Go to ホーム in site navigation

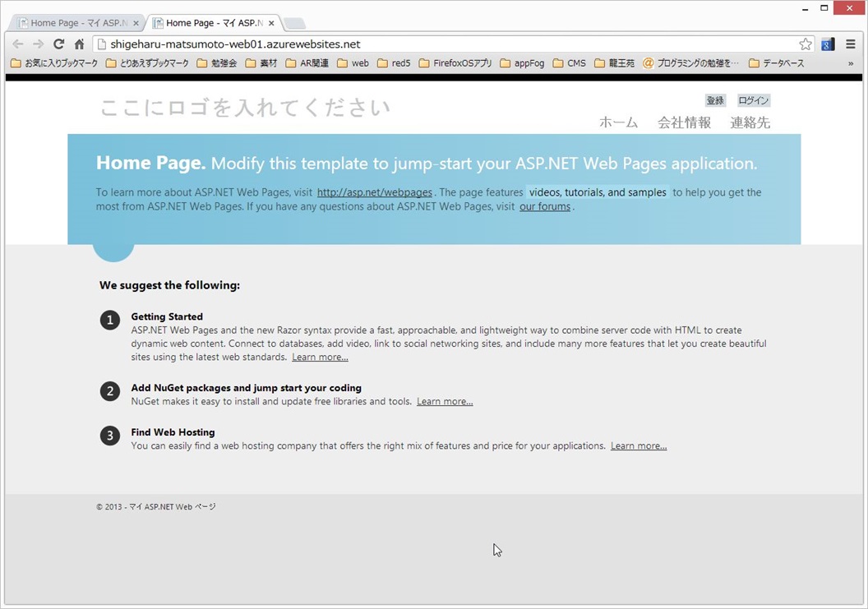pyautogui.click(x=618, y=122)
